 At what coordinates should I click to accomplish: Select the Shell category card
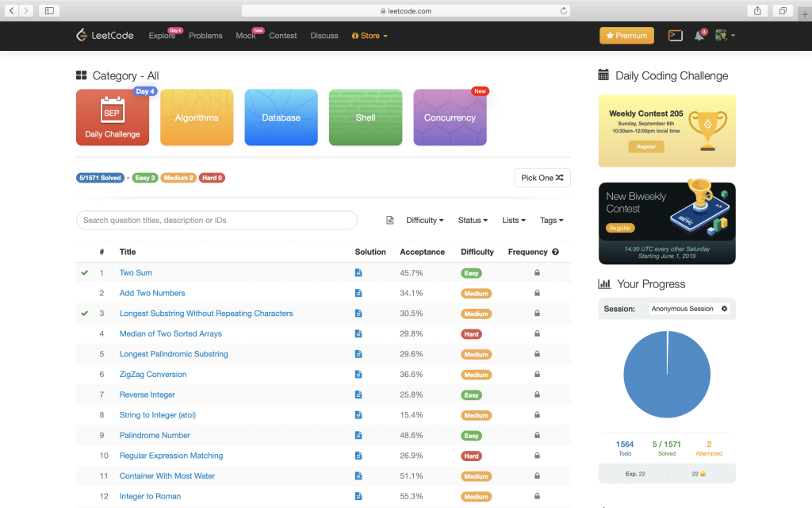(366, 117)
